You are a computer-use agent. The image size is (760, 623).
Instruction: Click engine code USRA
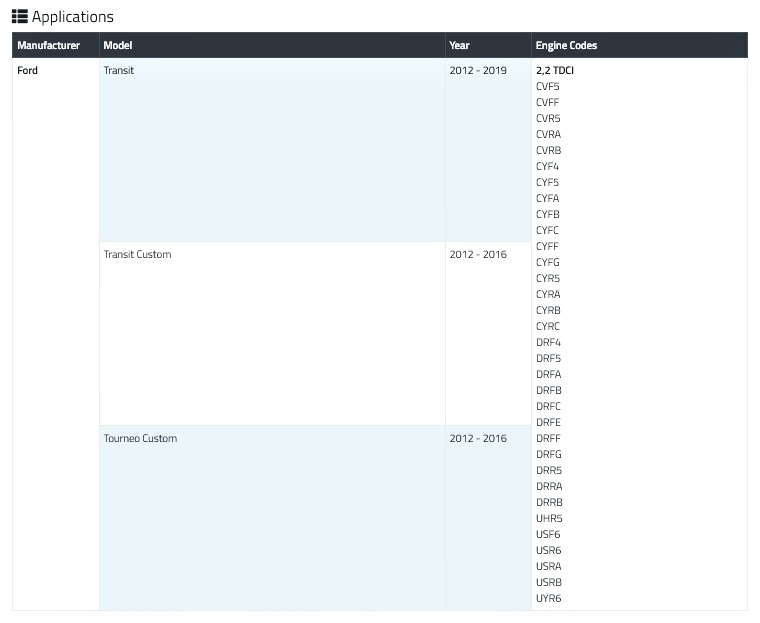[x=549, y=566]
